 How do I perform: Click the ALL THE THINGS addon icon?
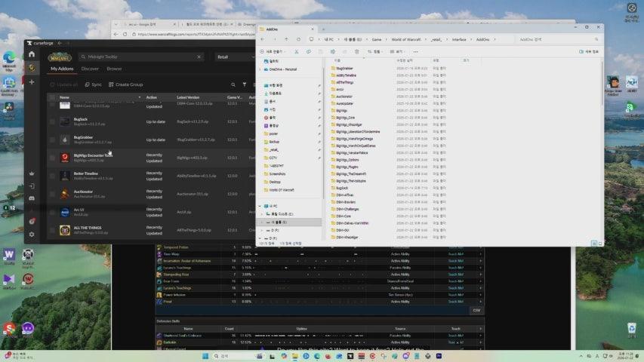coord(64,230)
